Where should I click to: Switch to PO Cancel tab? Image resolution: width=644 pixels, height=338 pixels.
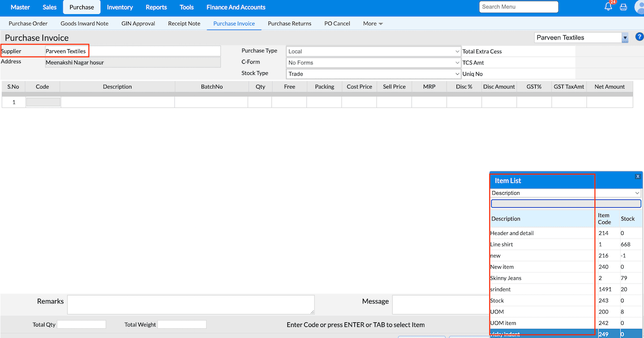pyautogui.click(x=337, y=24)
